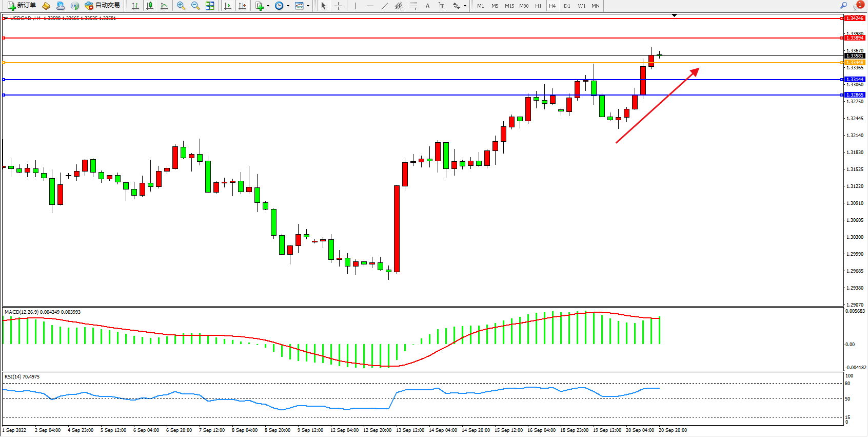Expand the chart templates dropdown arrow
Screen dimensions: 868x437
pos(308,6)
